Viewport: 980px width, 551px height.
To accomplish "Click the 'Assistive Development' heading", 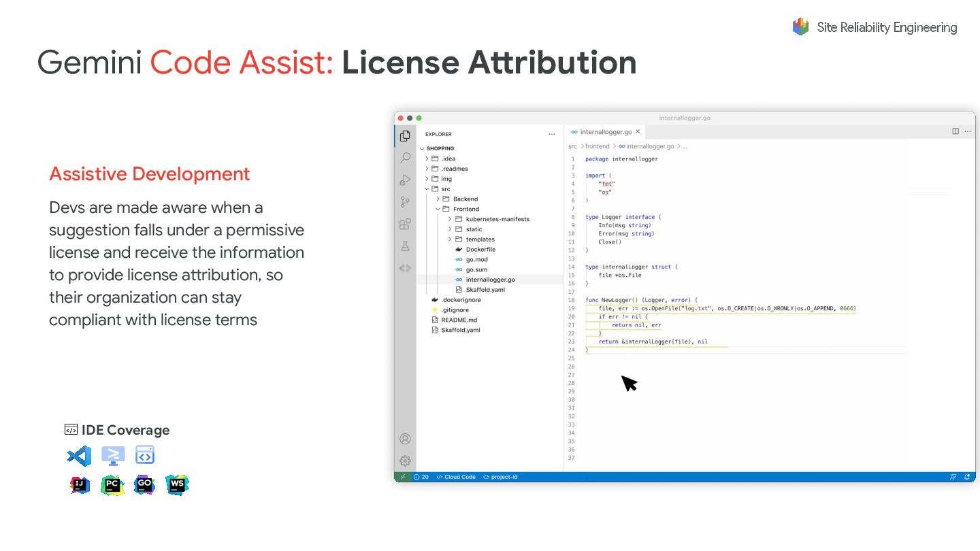I will [x=150, y=174].
